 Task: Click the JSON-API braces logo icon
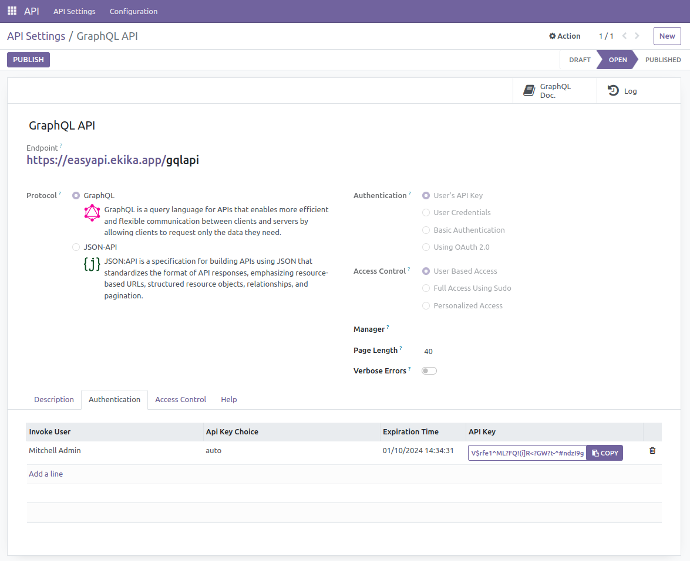[92, 264]
